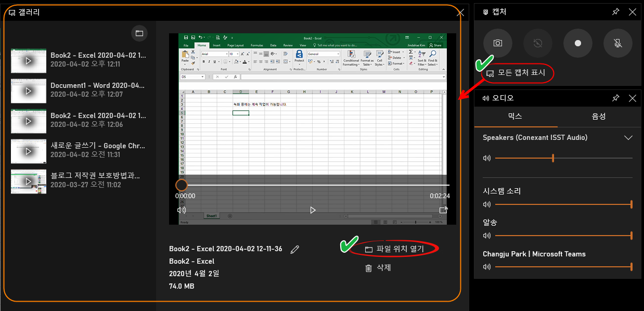The height and width of the screenshot is (311, 644).
Task: Click the video player cast/fullscreen icon
Action: (x=443, y=210)
